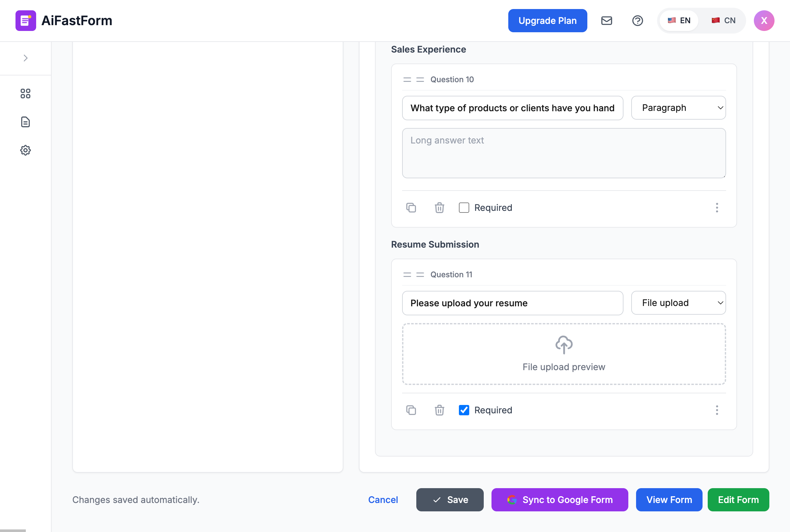This screenshot has height=532, width=790.
Task: Switch language to CN
Action: (724, 20)
